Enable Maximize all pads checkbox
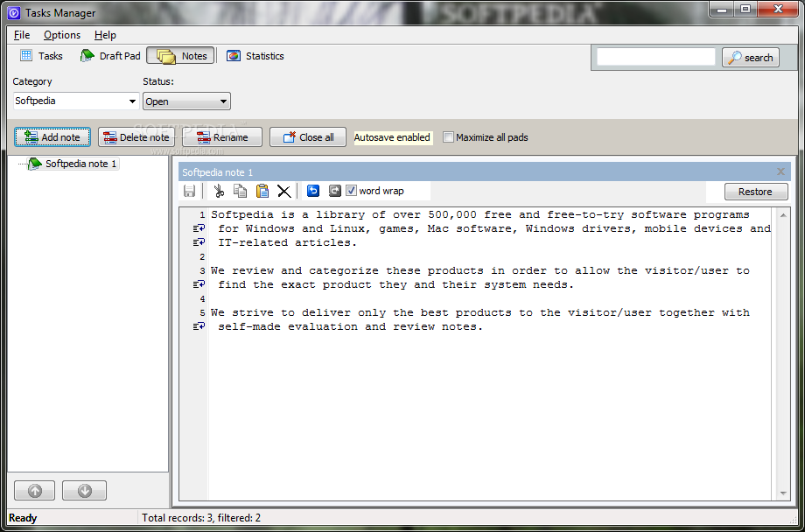Screen dimensions: 805x532 (x=448, y=137)
